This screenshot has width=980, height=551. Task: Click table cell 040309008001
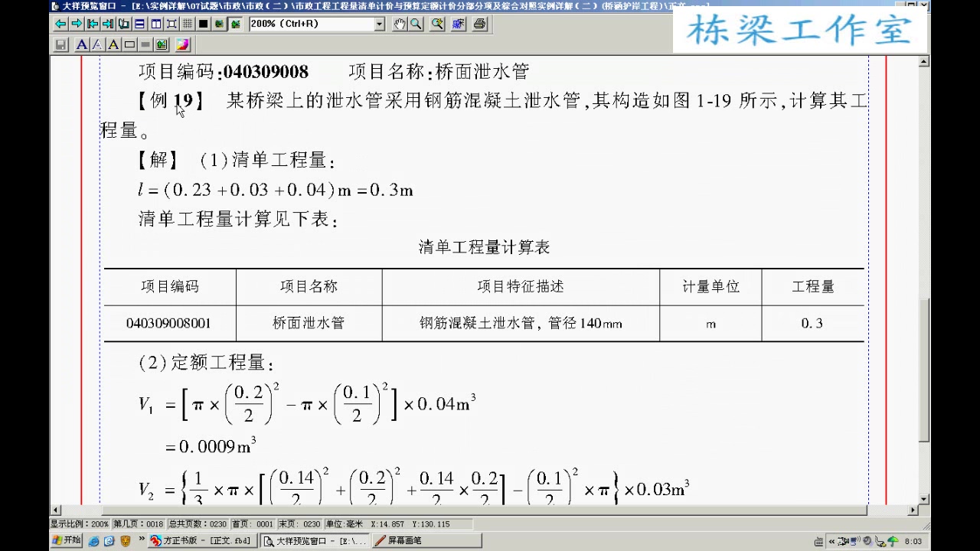(168, 324)
